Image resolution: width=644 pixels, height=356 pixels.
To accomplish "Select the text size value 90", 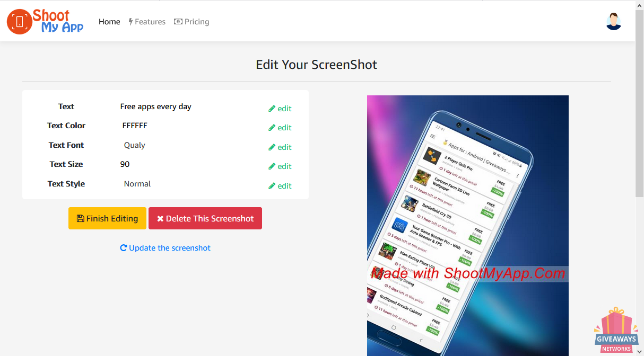I will coord(125,164).
